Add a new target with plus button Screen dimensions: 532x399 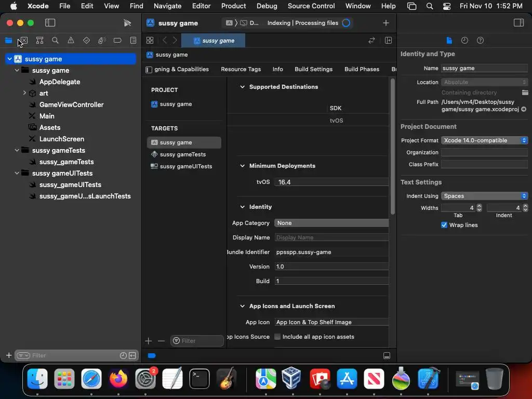(x=148, y=341)
